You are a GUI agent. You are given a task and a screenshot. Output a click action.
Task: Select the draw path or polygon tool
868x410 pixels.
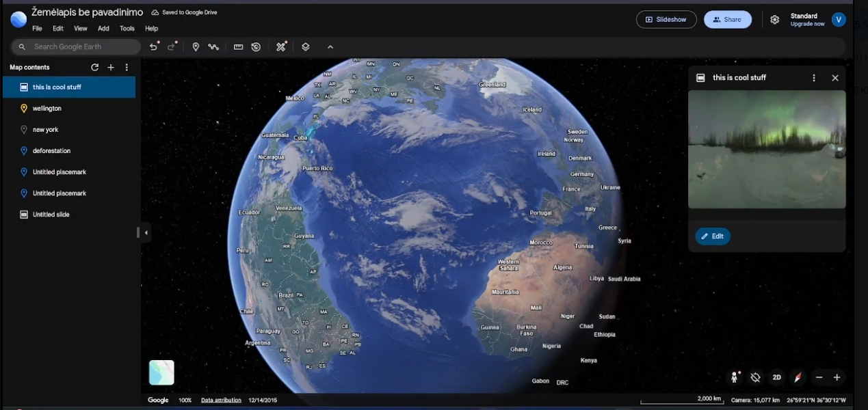(x=213, y=46)
